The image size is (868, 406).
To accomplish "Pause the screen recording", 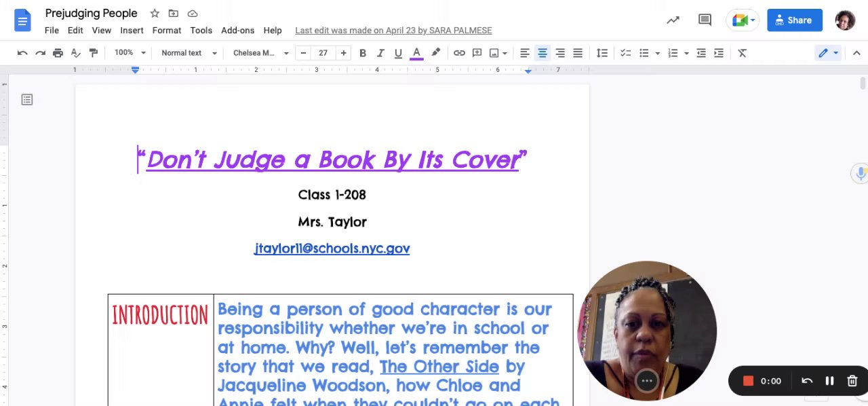I will tap(829, 381).
